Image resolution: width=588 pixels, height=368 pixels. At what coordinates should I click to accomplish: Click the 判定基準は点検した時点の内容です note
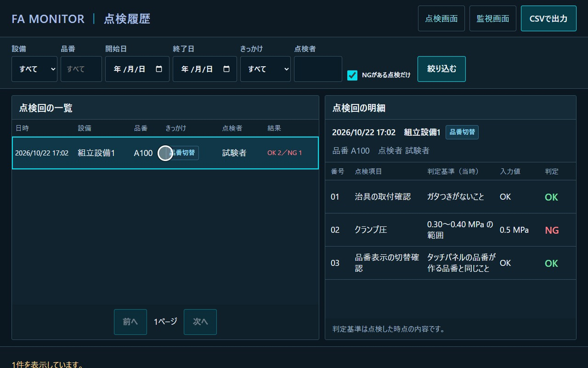[389, 329]
